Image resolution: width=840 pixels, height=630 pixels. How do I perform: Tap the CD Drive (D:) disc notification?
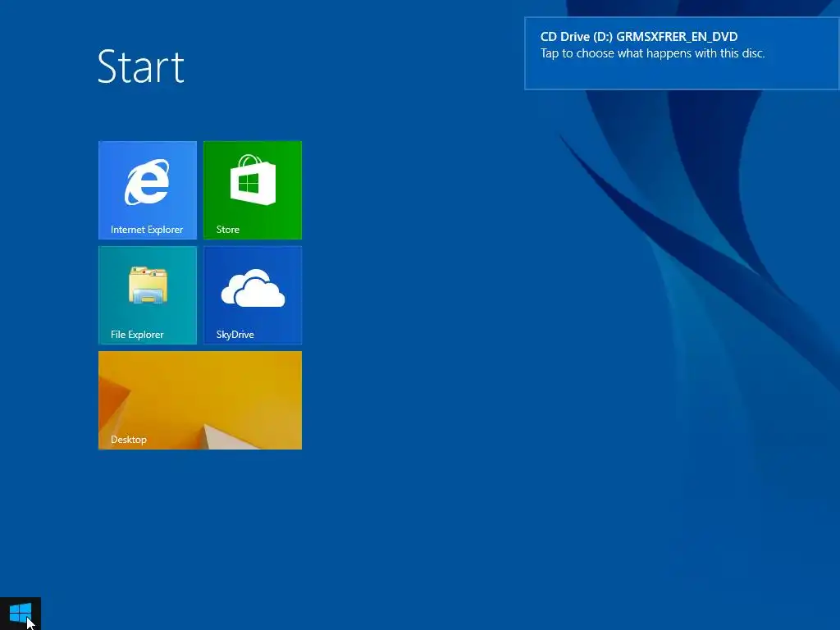pos(682,53)
